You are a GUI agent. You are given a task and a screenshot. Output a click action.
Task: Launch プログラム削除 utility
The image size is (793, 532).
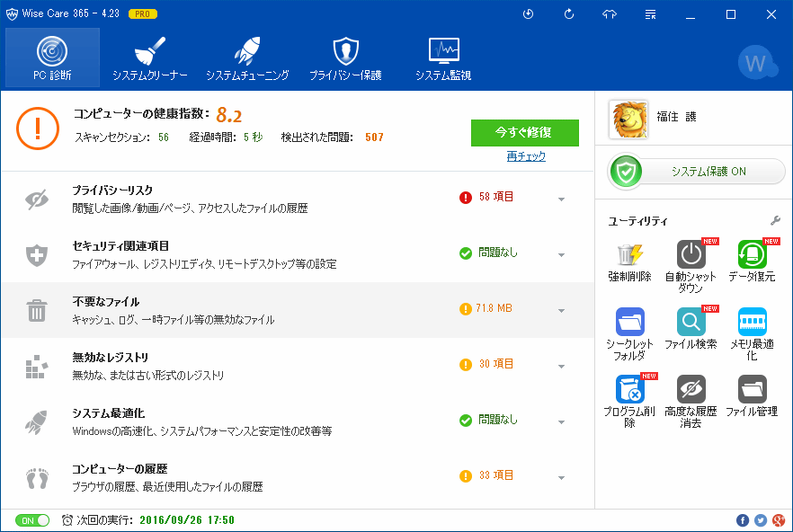pos(629,401)
